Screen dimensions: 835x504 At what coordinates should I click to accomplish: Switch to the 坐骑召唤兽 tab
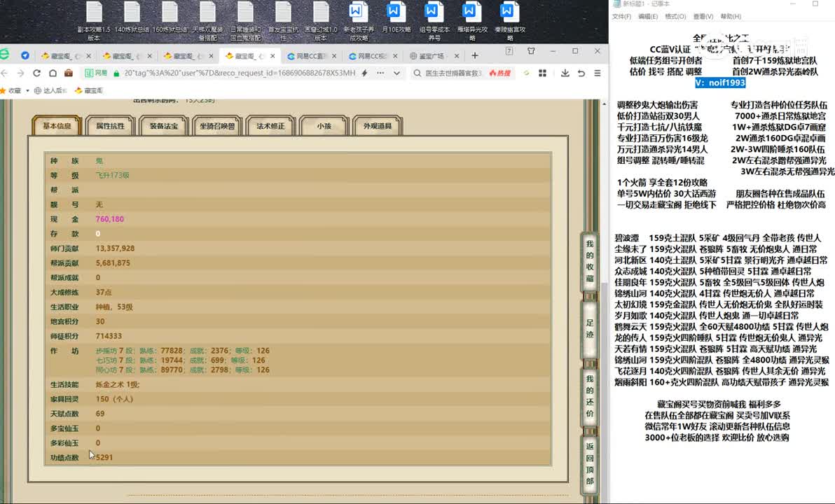point(217,126)
